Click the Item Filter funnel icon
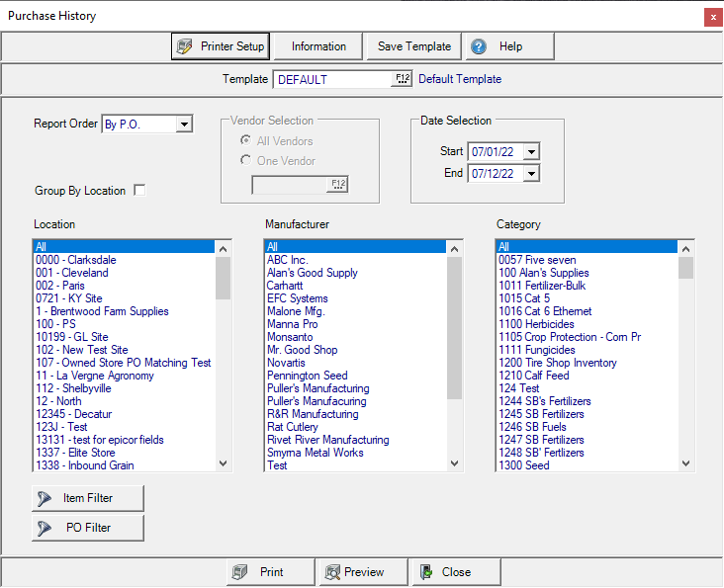This screenshot has width=724, height=588. pos(45,498)
